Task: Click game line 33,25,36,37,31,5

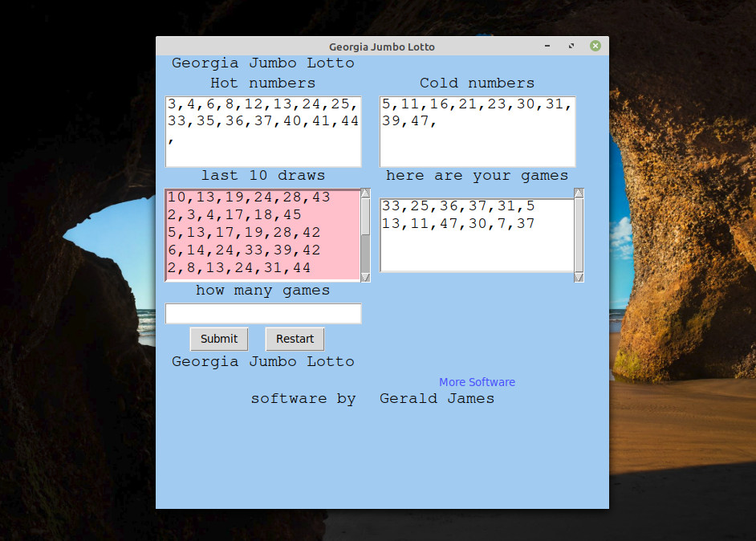Action: (458, 206)
